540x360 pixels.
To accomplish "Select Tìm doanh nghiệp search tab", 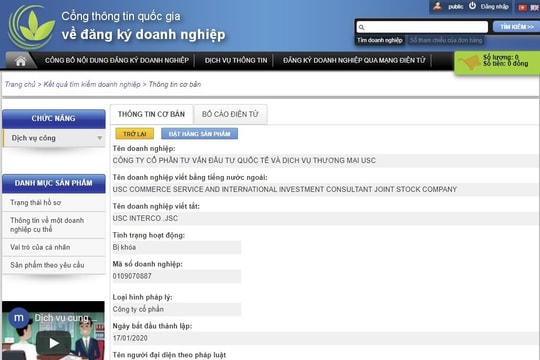I will 380,40.
